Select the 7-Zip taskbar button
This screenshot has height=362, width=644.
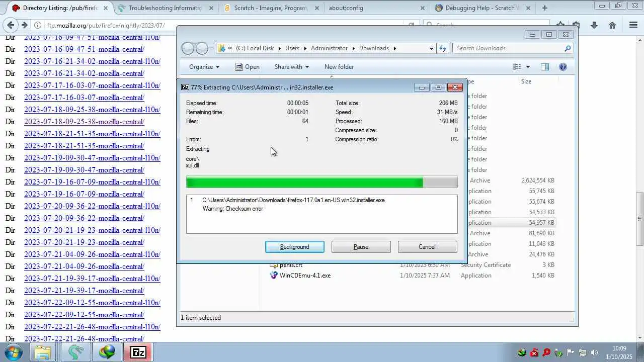[138, 352]
